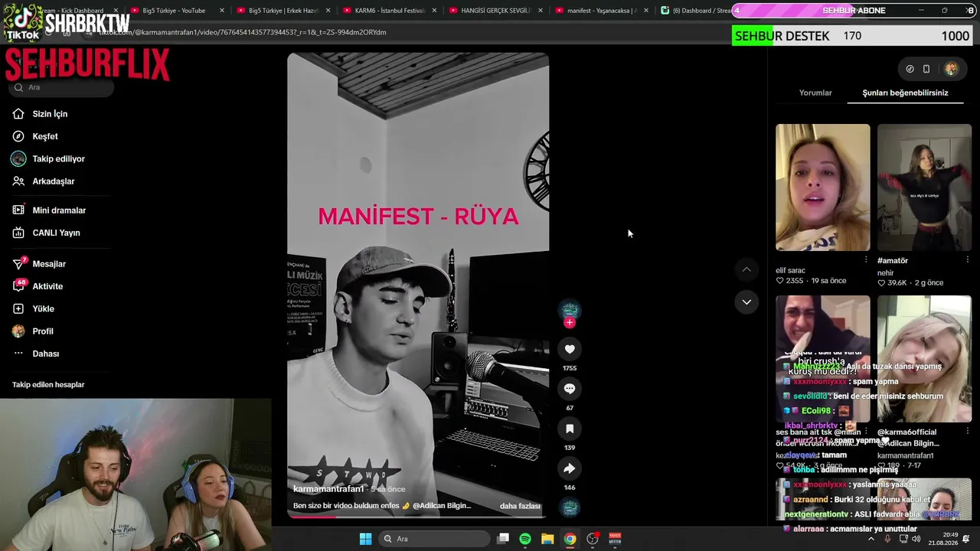Close the Big5 Türkiye - YouTube tab
Viewport: 980px width, 551px height.
point(222,11)
